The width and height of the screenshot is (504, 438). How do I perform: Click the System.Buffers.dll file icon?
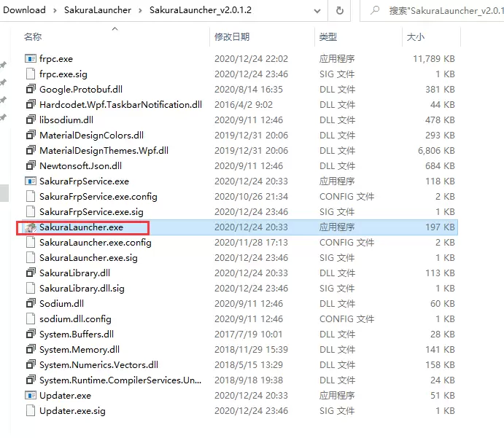(x=31, y=335)
